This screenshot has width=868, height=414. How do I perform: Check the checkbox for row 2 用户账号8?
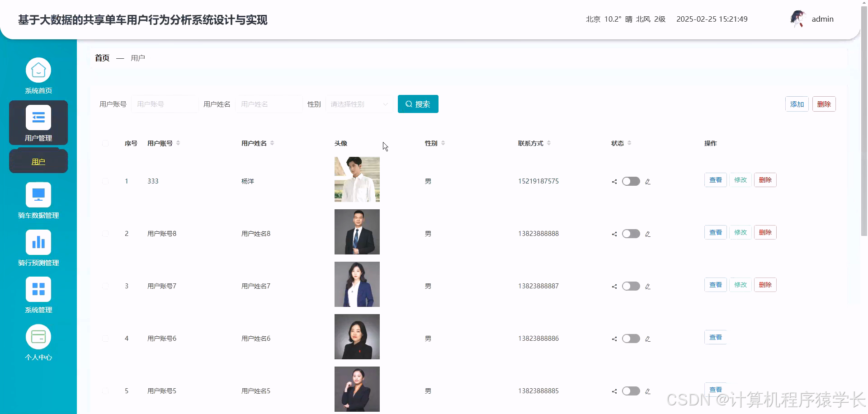[x=105, y=233]
